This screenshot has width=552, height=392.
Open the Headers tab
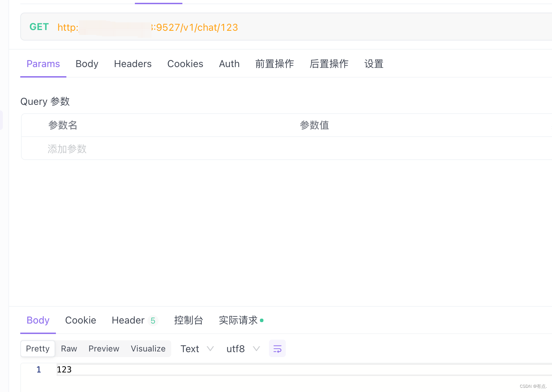click(133, 64)
